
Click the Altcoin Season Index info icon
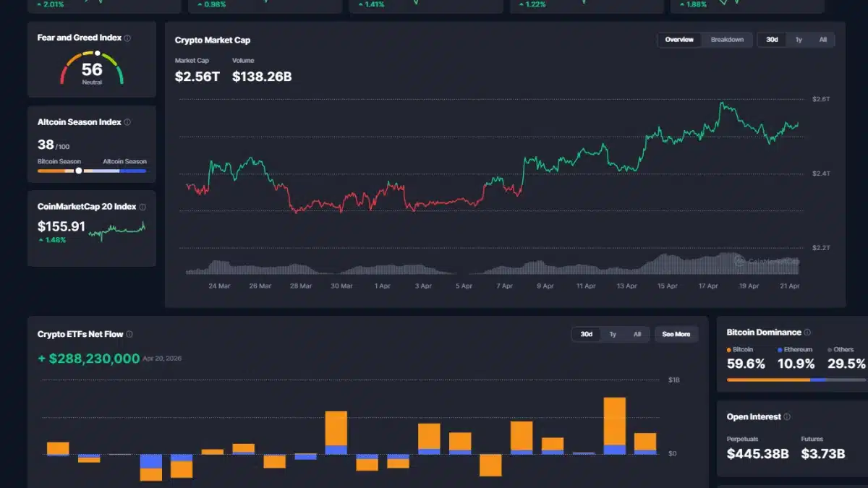(x=126, y=122)
